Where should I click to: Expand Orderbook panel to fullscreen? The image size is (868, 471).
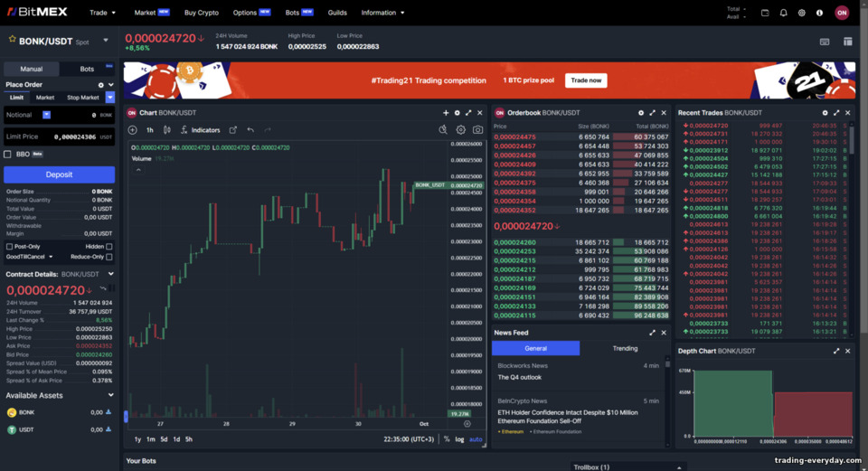tap(652, 113)
